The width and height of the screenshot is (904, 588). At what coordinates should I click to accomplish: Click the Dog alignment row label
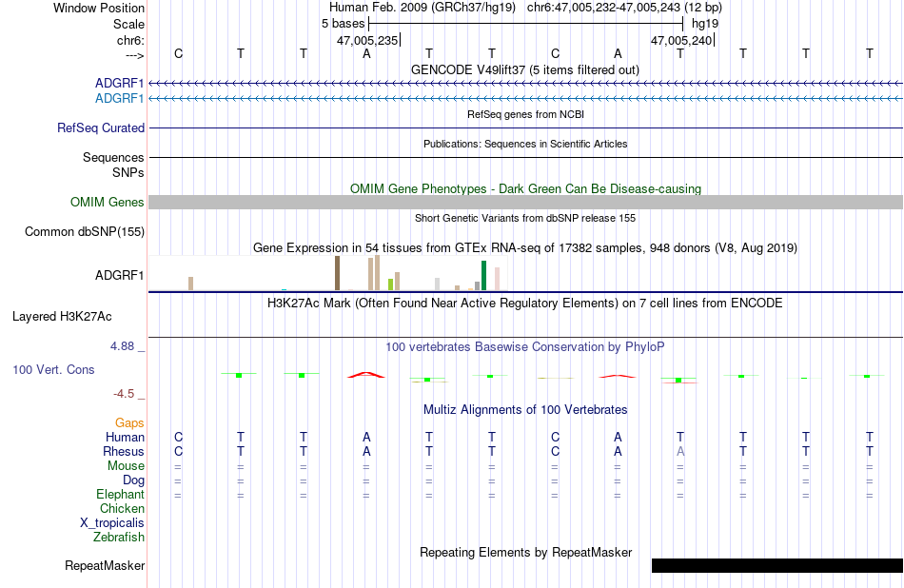[x=134, y=480]
